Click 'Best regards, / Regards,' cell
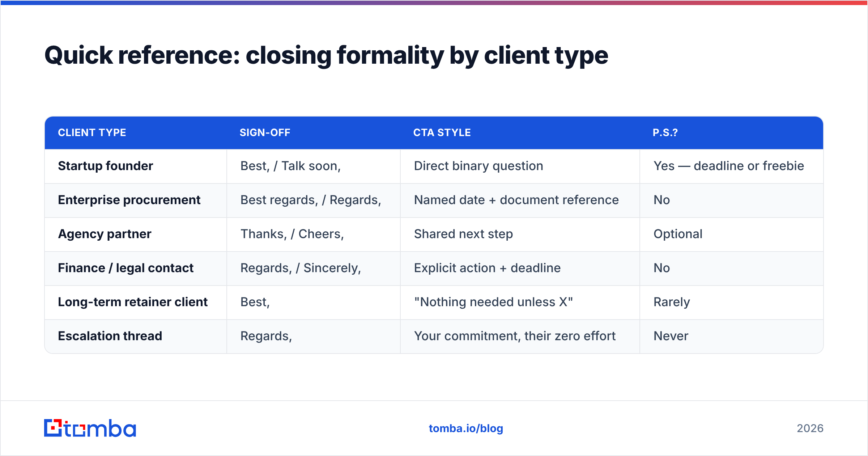This screenshot has width=868, height=456. point(314,200)
